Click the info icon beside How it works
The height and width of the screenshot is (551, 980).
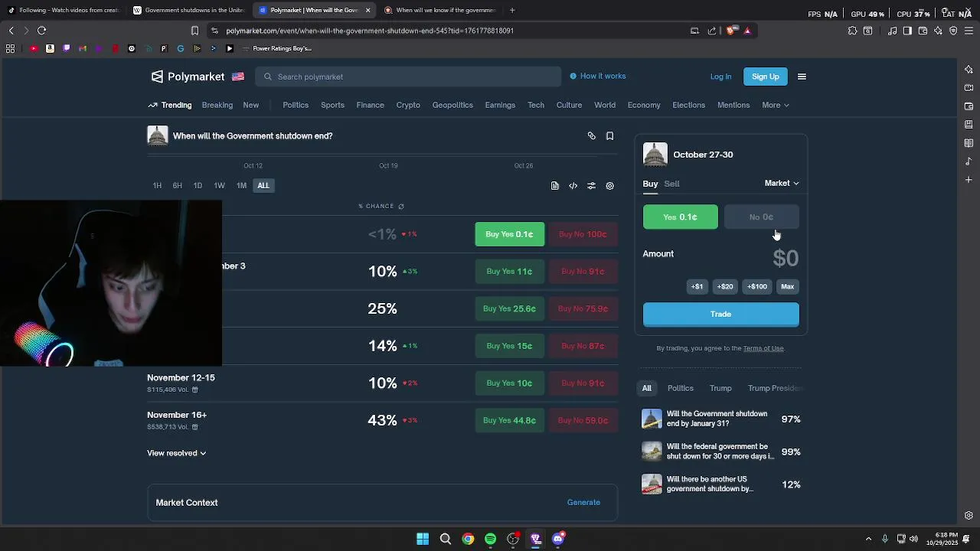pos(573,77)
